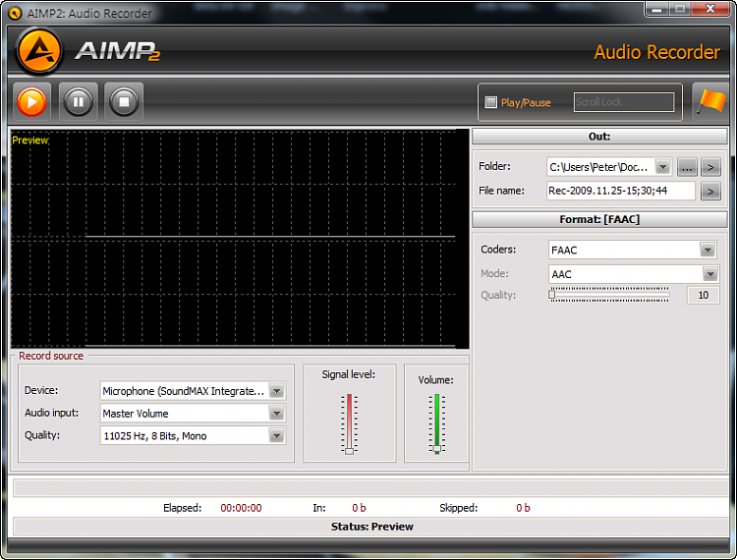Click the Elapsed time 00:00:00
Screen dimensions: 737x560
point(241,508)
